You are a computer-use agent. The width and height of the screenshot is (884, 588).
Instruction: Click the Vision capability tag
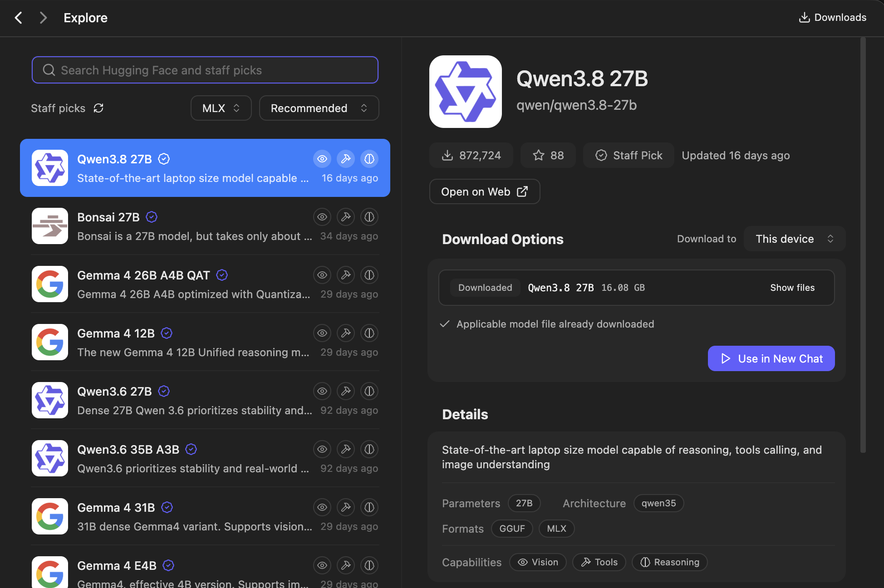(x=538, y=562)
